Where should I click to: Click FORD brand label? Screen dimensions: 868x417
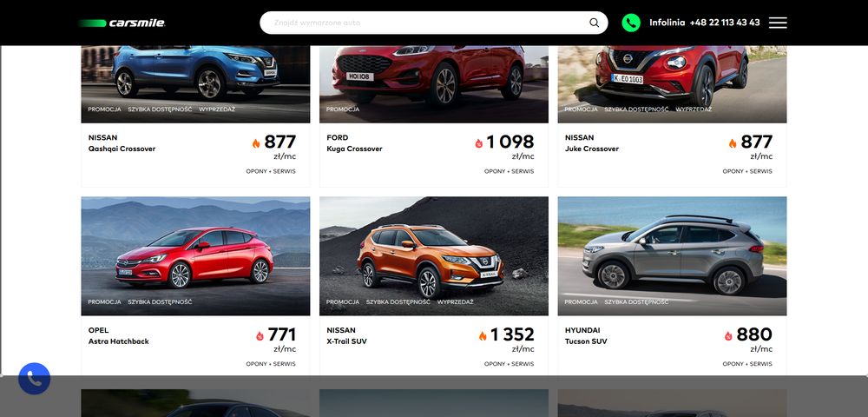[337, 138]
